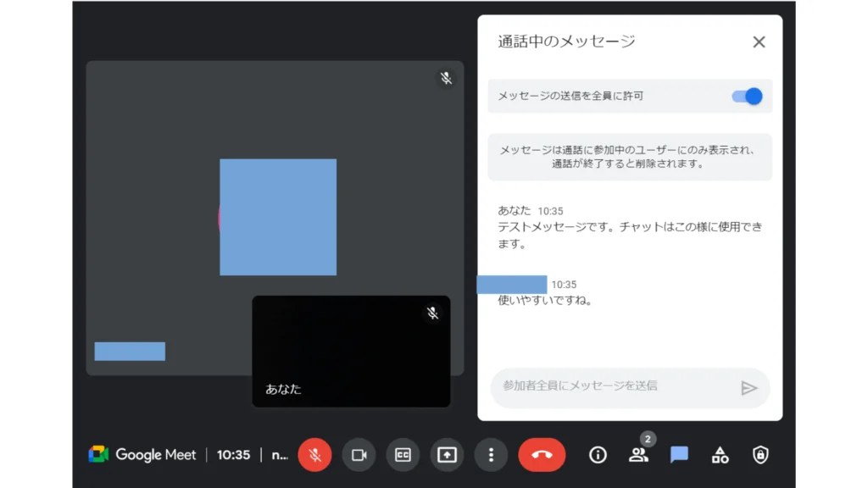The height and width of the screenshot is (488, 868).
Task: Start presenting your screen
Action: tap(447, 455)
